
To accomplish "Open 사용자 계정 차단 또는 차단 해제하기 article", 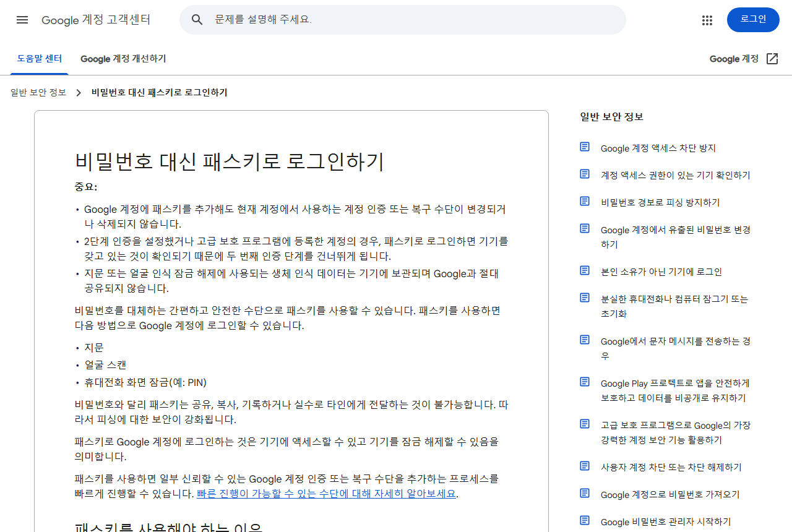I will coord(671,468).
